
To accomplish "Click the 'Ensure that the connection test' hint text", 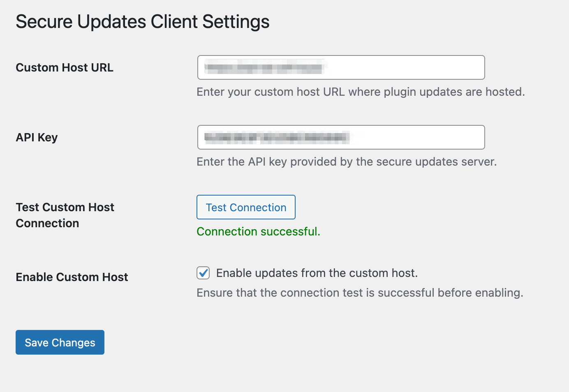I will coord(360,293).
